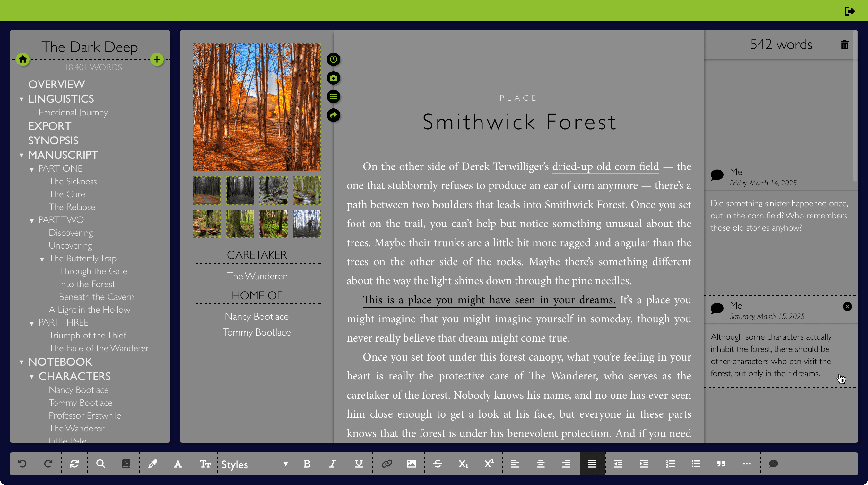Click the green plus button to add an item
Screen dimensions: 868x485
[x=157, y=59]
